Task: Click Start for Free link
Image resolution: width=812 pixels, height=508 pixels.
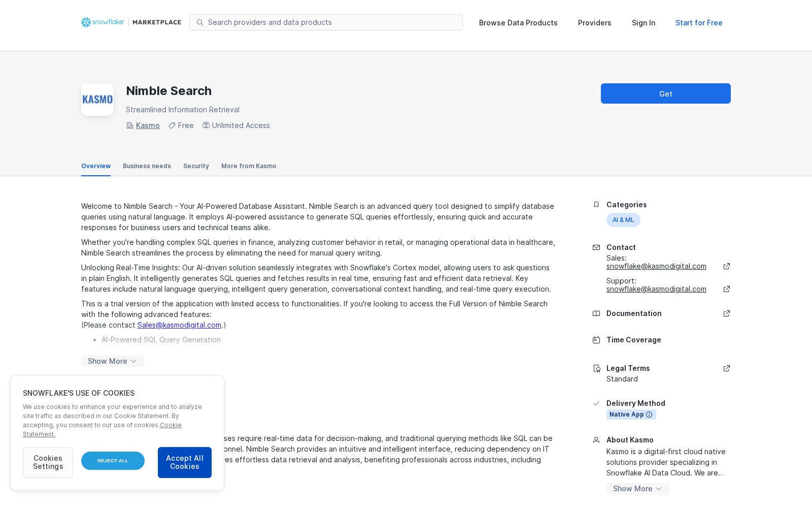Action: tap(699, 23)
